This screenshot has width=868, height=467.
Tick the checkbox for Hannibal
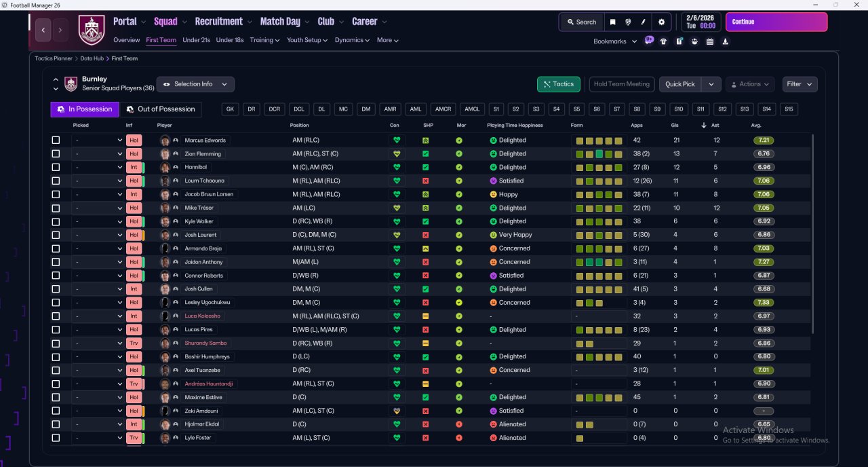56,167
